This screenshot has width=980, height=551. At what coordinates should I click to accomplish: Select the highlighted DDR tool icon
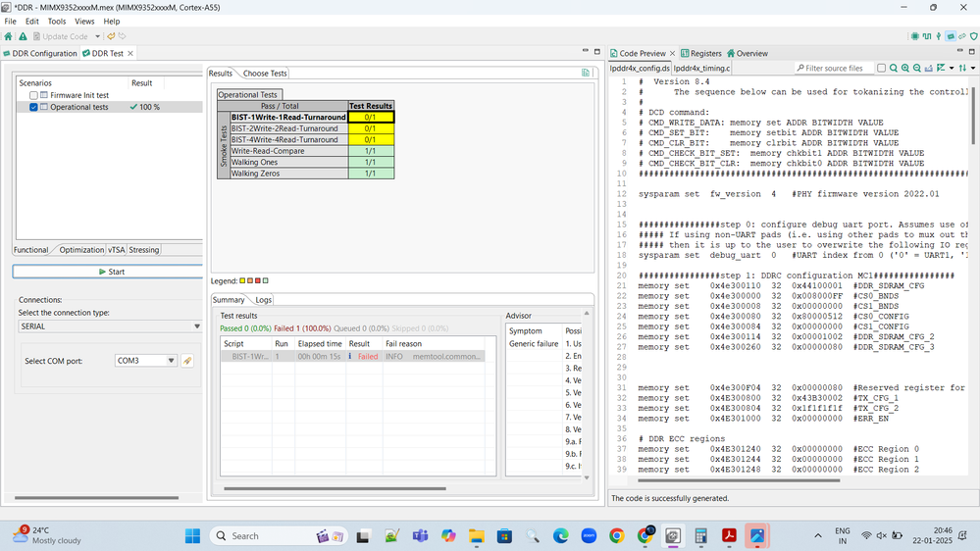(951, 36)
